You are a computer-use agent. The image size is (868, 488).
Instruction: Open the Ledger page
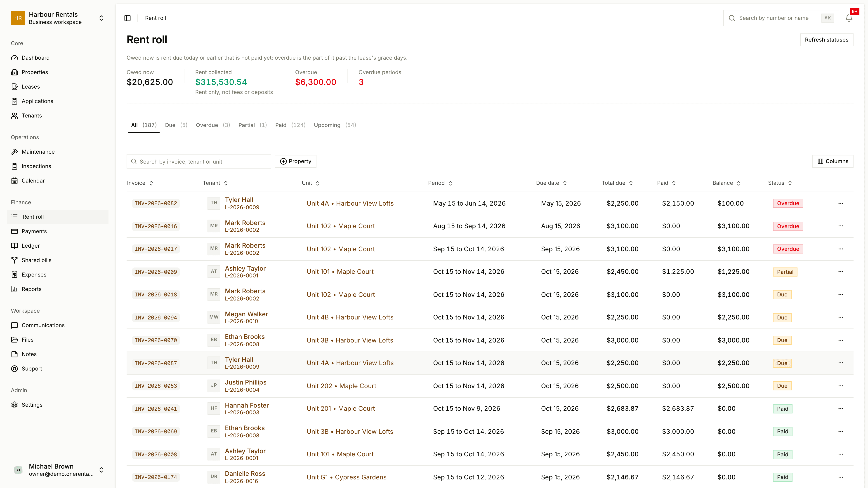tap(58, 246)
